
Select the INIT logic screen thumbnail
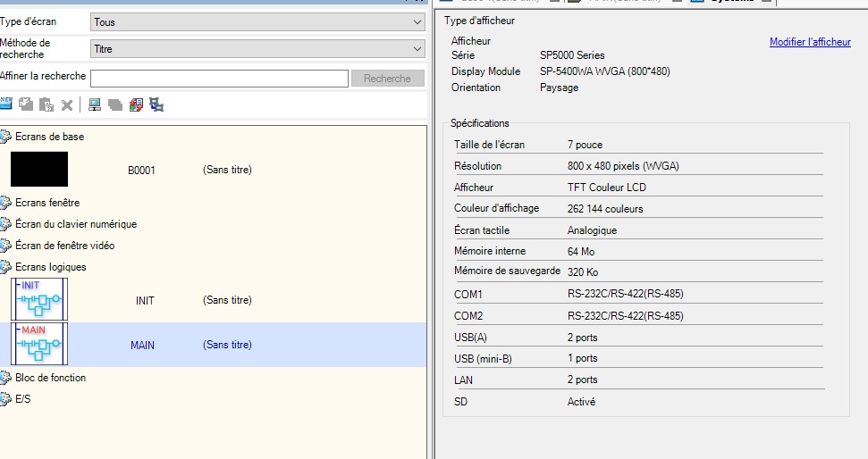39,300
